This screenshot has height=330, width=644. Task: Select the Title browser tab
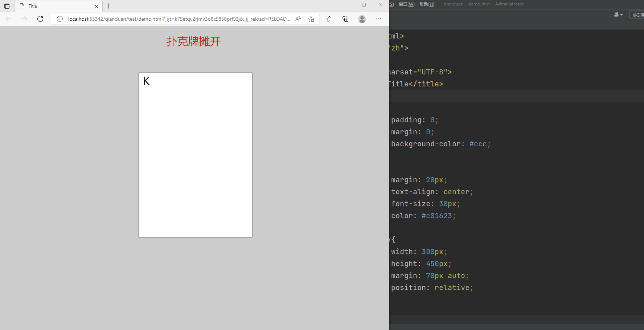[x=58, y=6]
